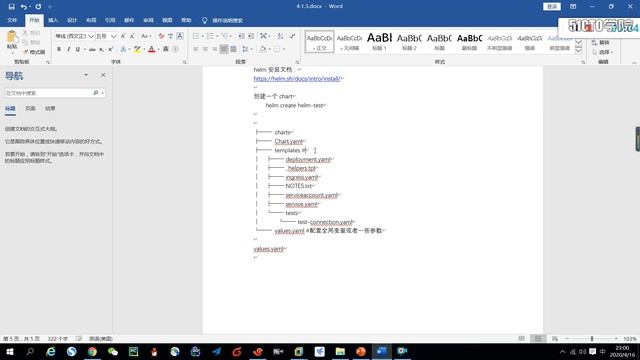The image size is (640, 360).
Task: Increase the font size
Action: (123, 36)
